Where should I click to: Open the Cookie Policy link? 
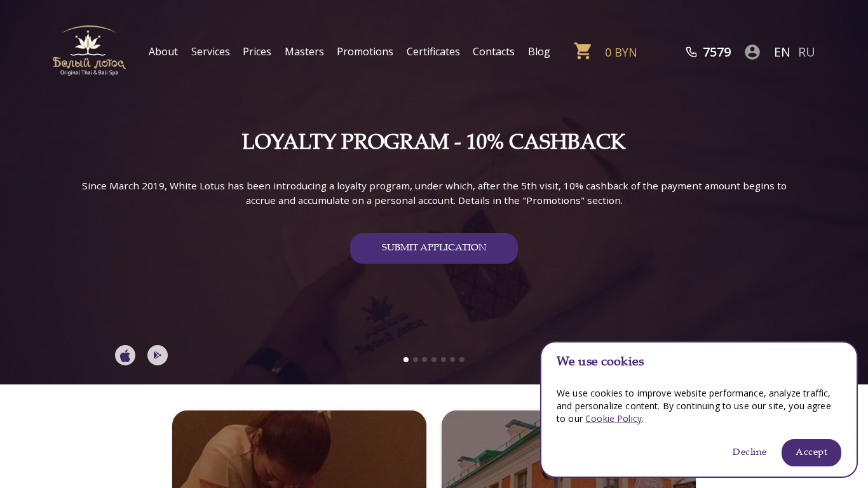coord(613,419)
